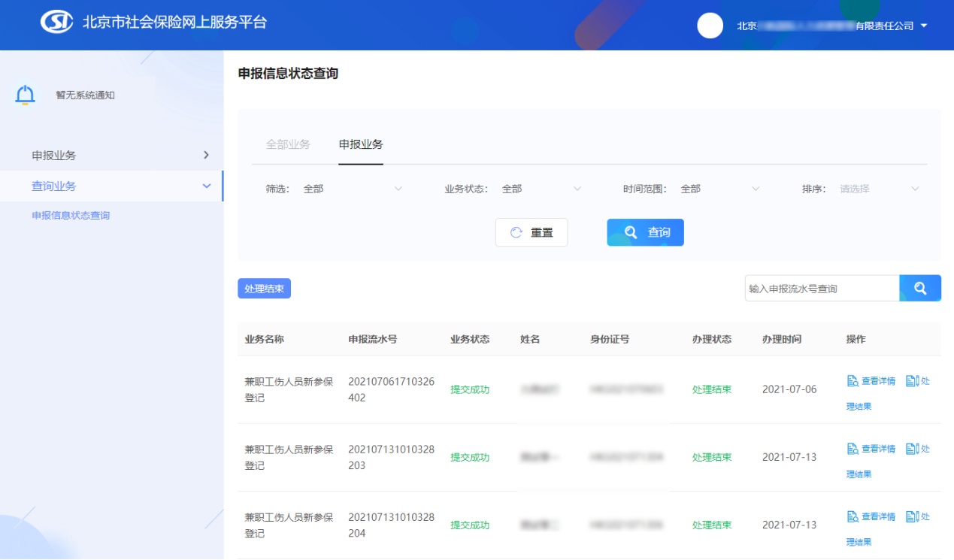Click the 重置 reset button

pos(532,232)
